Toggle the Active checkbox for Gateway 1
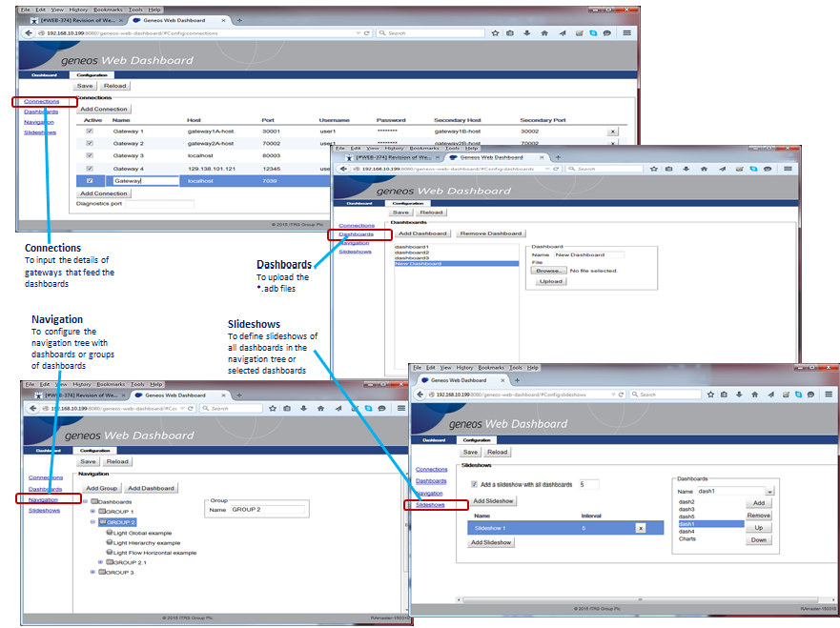The height and width of the screenshot is (628, 840). pos(90,132)
